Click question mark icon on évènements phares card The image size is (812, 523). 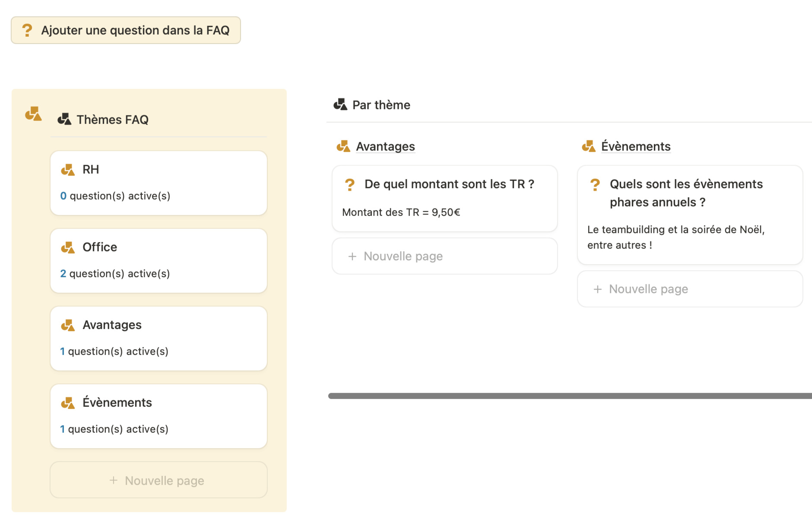595,185
